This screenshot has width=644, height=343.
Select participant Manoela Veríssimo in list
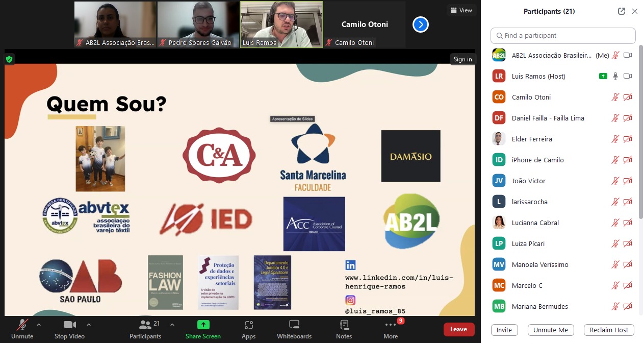click(x=563, y=264)
